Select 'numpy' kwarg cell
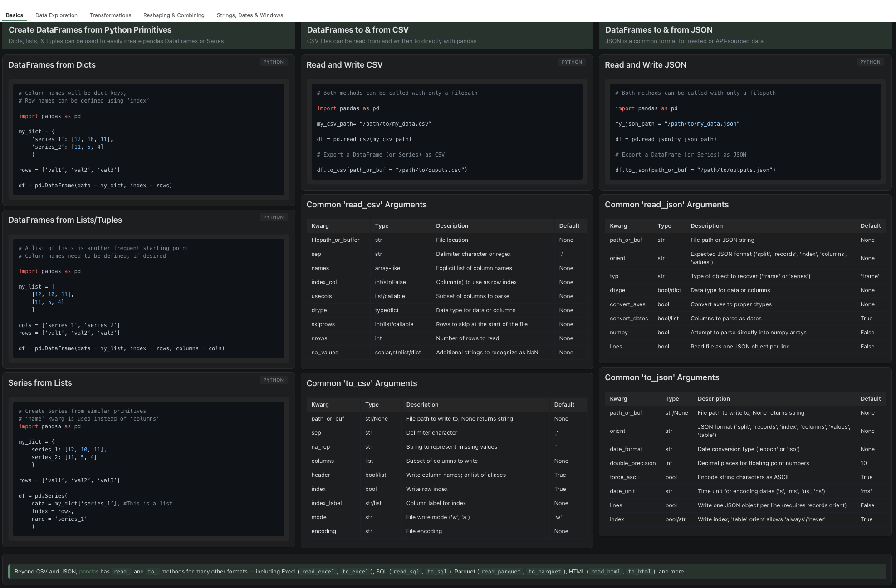The height and width of the screenshot is (588, 896). (619, 333)
